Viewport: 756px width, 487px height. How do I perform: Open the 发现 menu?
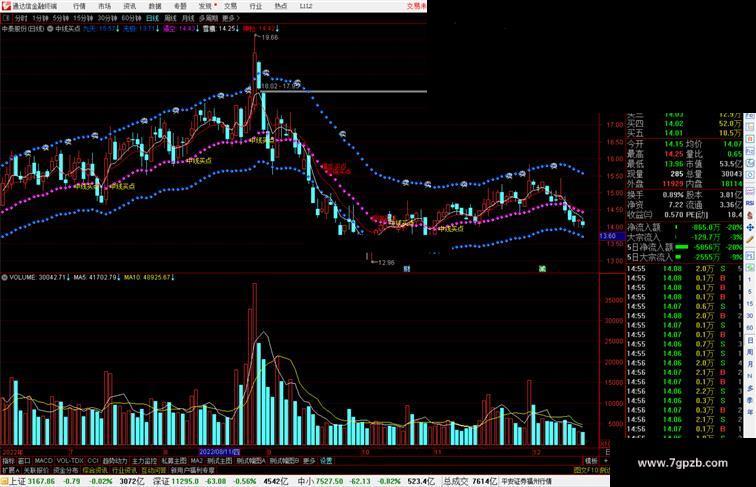coord(205,6)
